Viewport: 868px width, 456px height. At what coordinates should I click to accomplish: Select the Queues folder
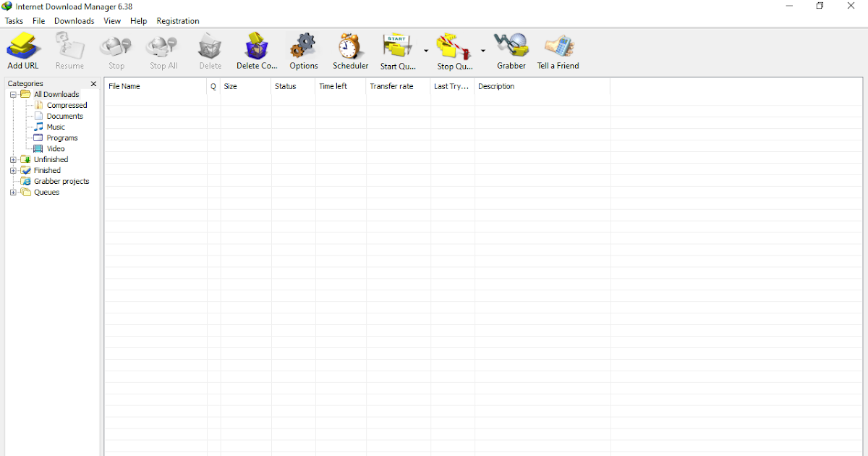[x=46, y=192]
